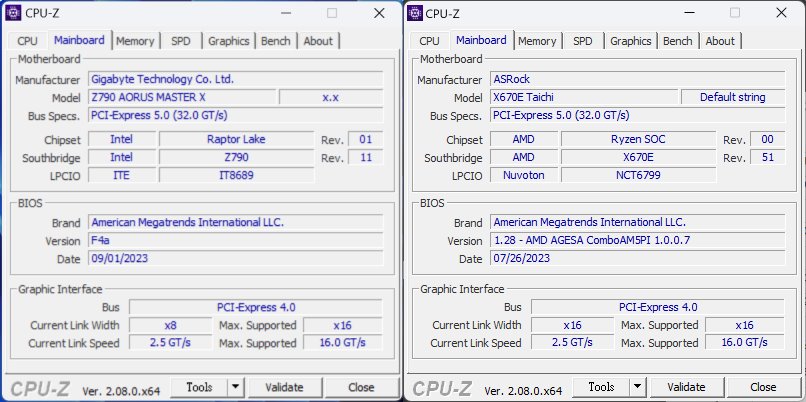Open the Tools dropdown arrow in right window
The width and height of the screenshot is (806, 402).
637,387
